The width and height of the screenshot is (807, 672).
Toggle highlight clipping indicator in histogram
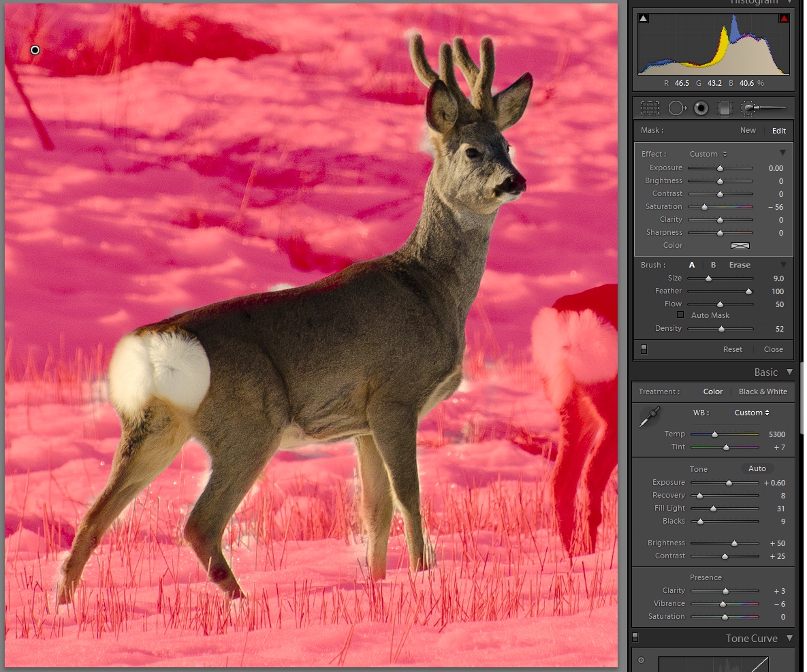783,18
